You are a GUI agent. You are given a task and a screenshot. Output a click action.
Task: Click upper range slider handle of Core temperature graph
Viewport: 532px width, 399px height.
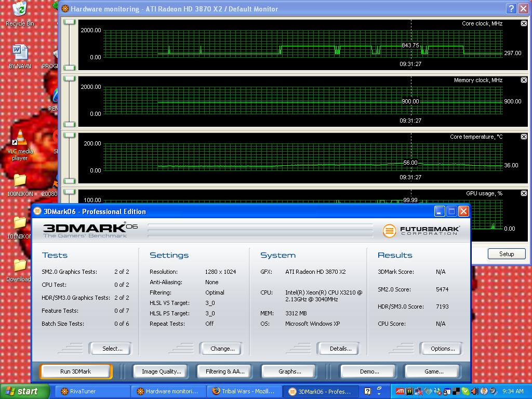point(70,136)
